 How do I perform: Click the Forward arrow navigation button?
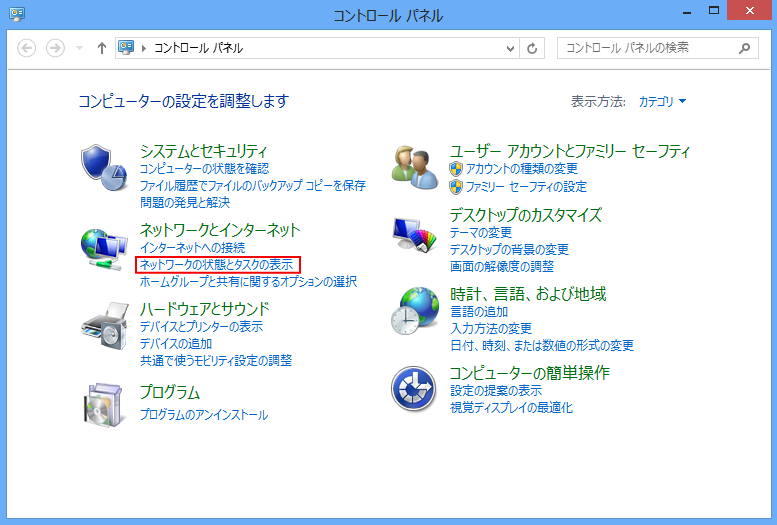[55, 48]
